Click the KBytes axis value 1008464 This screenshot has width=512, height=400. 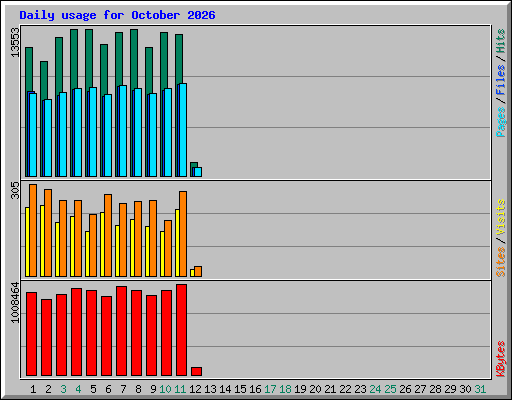(x=15, y=302)
